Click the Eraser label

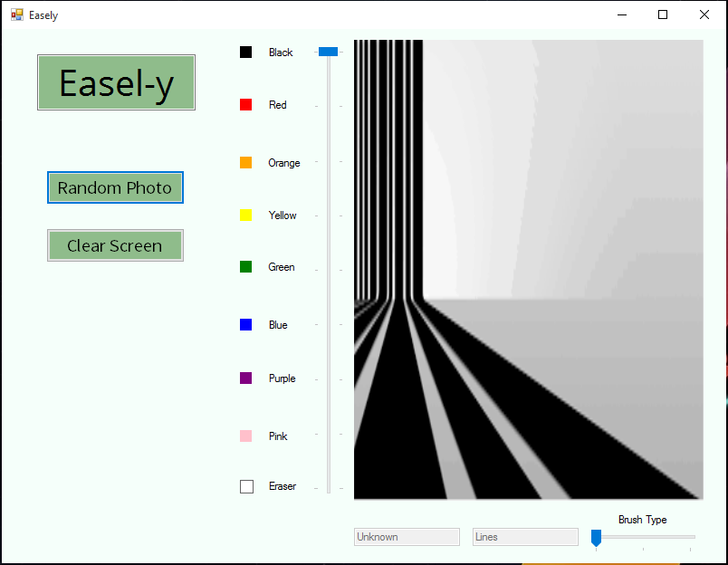283,486
